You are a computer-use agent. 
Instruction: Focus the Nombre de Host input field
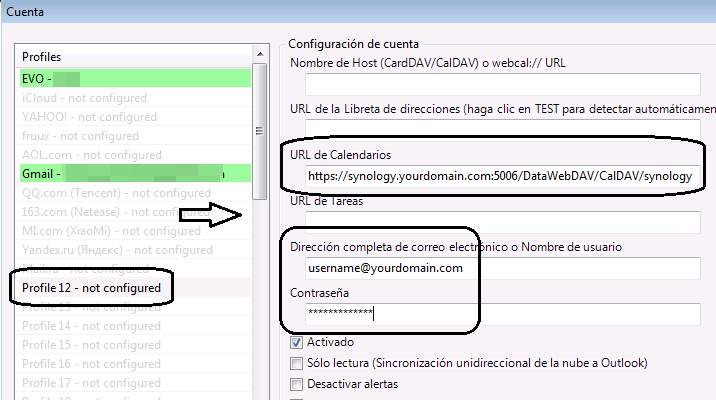tap(503, 84)
